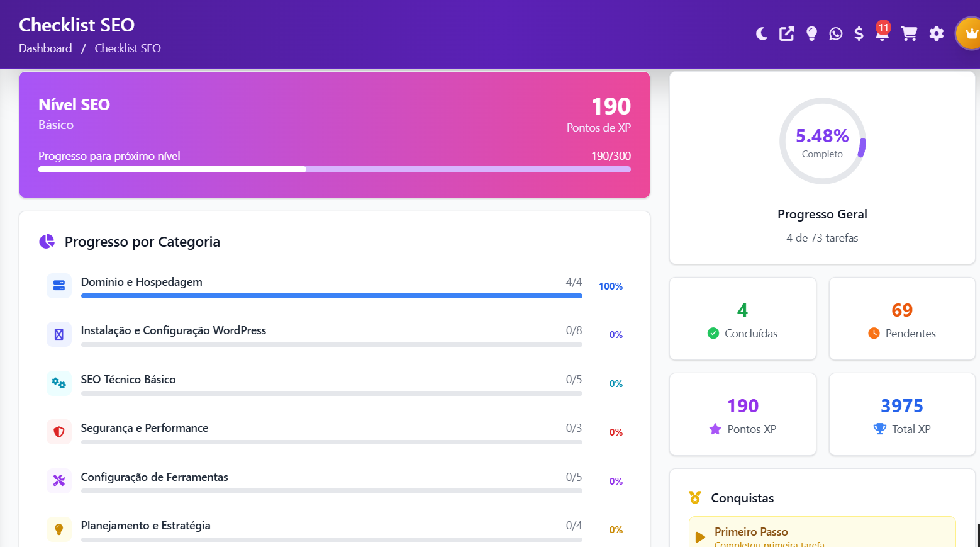Select Checklist SEO in the breadcrumb
Screen dimensions: 980x547
point(127,48)
